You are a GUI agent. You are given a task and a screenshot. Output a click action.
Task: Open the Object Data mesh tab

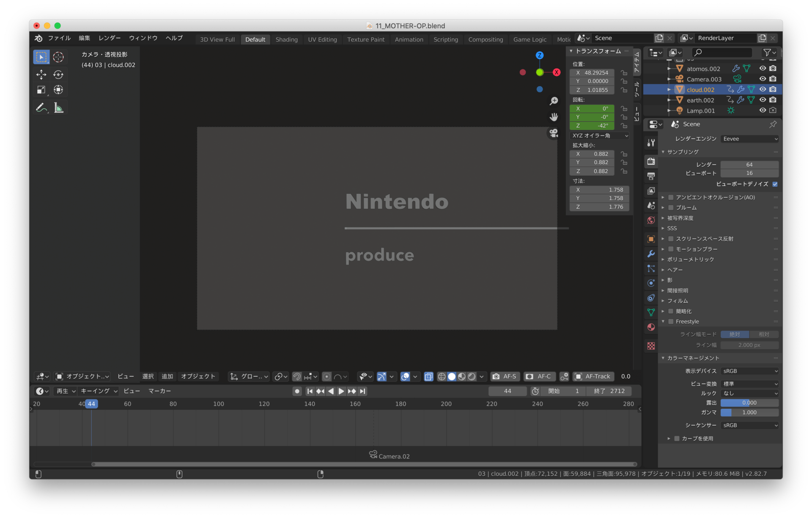click(x=651, y=312)
